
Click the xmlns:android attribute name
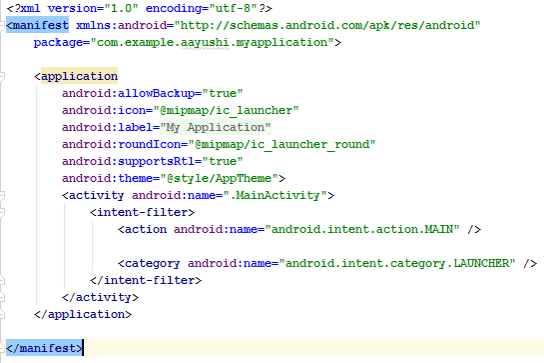[x=121, y=25]
